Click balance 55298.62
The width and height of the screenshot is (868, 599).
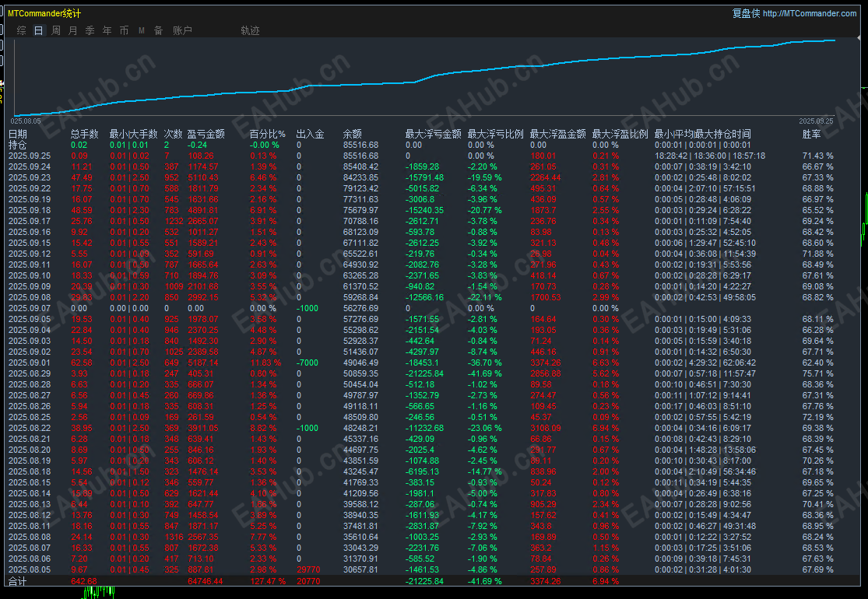tap(360, 330)
